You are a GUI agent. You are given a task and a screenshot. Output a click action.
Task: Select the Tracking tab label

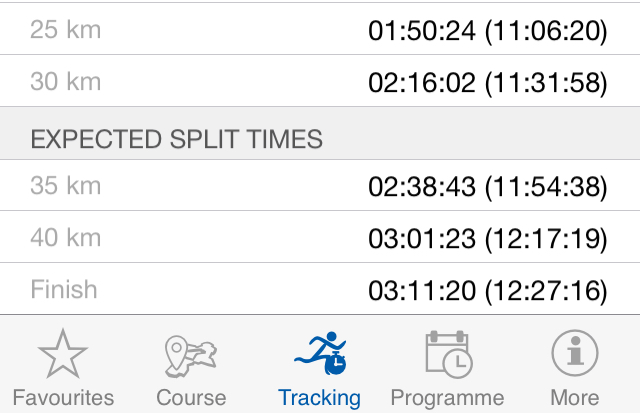(319, 397)
